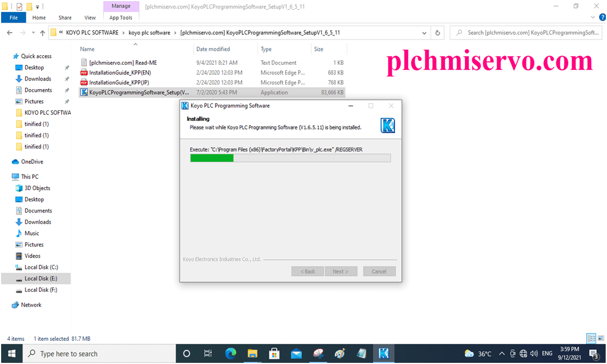This screenshot has width=607, height=364.
Task: Open the App Tools ribbon tab
Action: [x=121, y=17]
